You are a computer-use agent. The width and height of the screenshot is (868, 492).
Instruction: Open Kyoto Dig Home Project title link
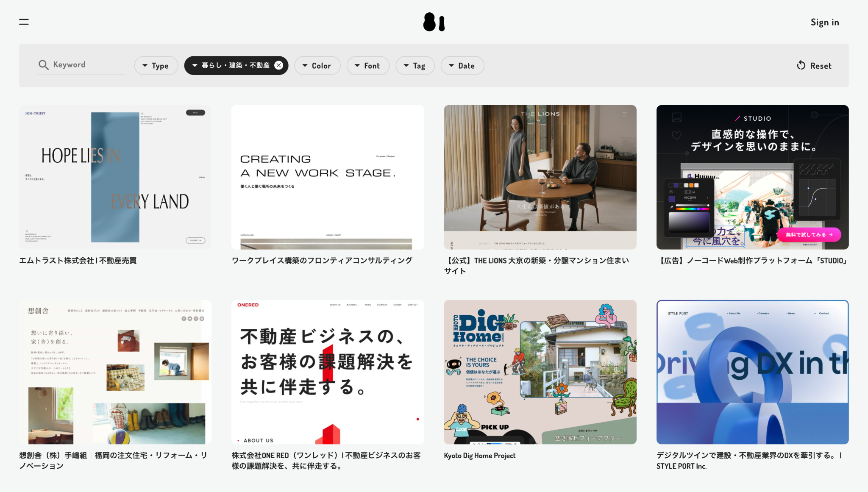479,456
